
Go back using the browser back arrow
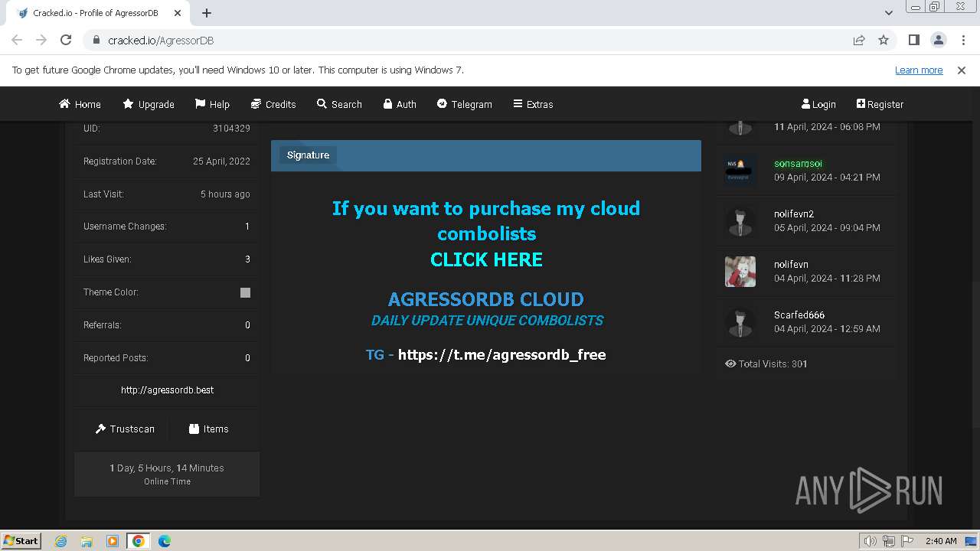pos(17,40)
